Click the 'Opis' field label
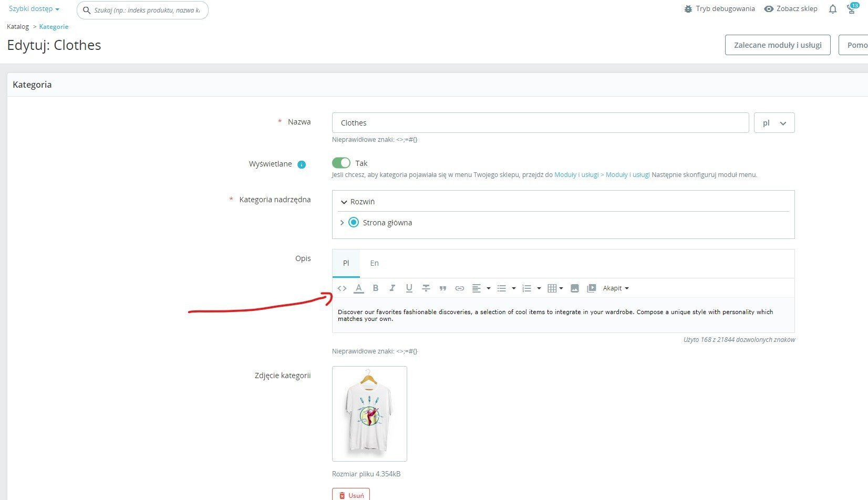Screen dimensions: 868x500 (x=303, y=258)
